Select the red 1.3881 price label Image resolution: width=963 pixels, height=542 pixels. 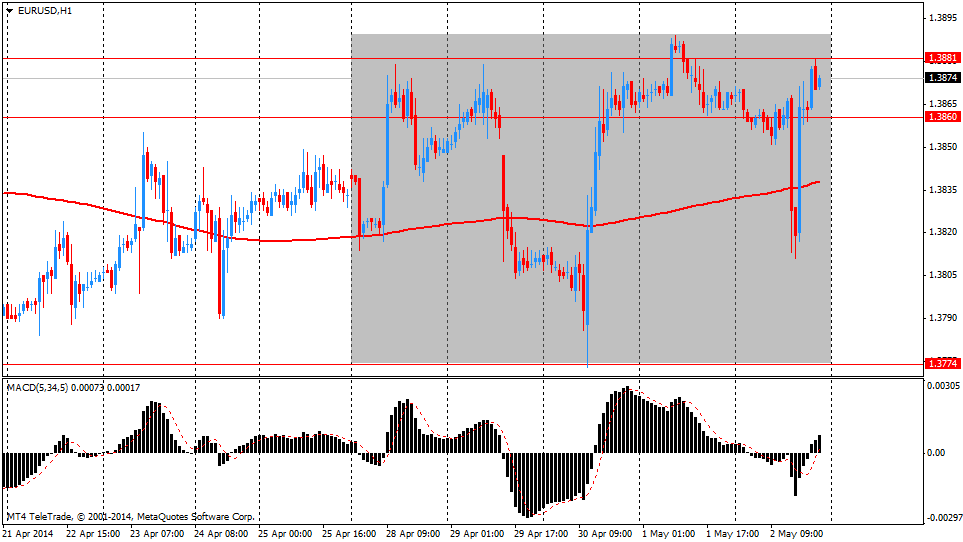(x=941, y=59)
